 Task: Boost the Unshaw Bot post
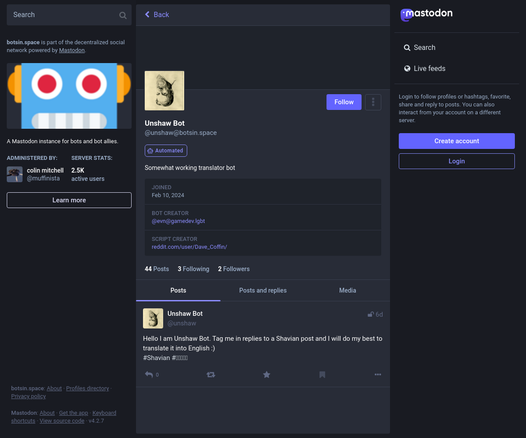point(211,374)
